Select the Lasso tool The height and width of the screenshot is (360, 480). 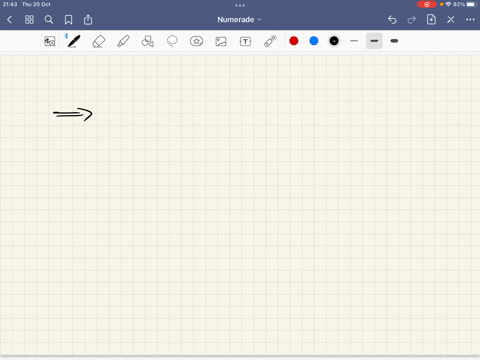click(172, 41)
